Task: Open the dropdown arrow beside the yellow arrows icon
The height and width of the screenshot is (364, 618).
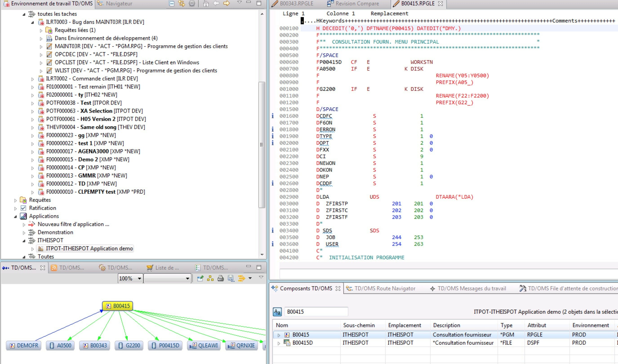Action: click(x=250, y=278)
